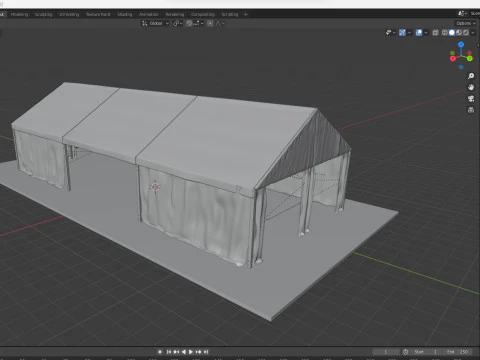Open the proportional editing falloff dropdown
The height and width of the screenshot is (360, 480).
coord(220,23)
